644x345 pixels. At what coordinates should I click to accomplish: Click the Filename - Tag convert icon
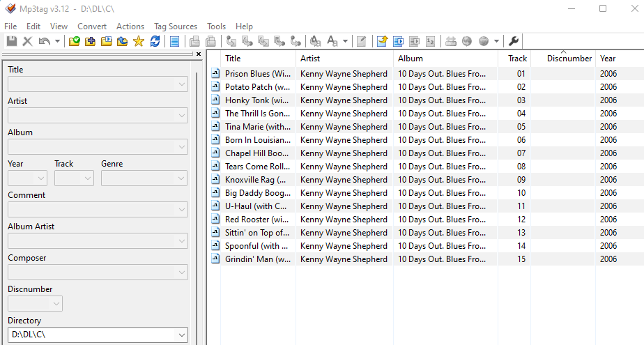[x=247, y=41]
